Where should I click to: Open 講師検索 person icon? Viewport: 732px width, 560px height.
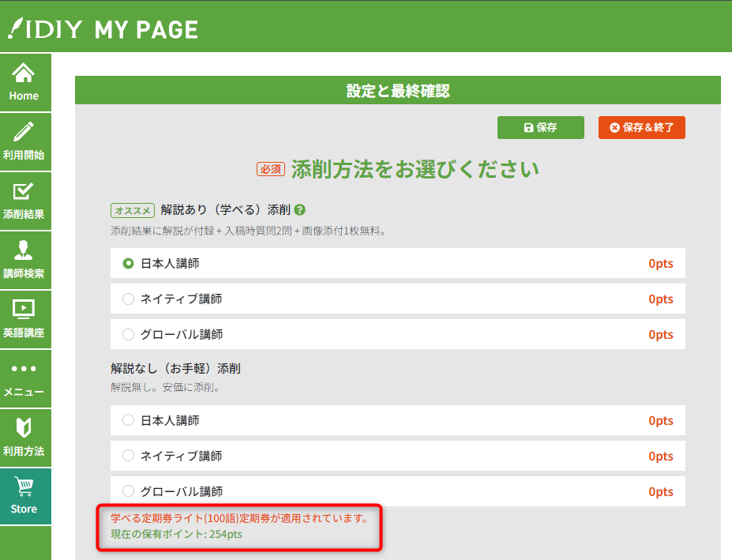pos(24,250)
